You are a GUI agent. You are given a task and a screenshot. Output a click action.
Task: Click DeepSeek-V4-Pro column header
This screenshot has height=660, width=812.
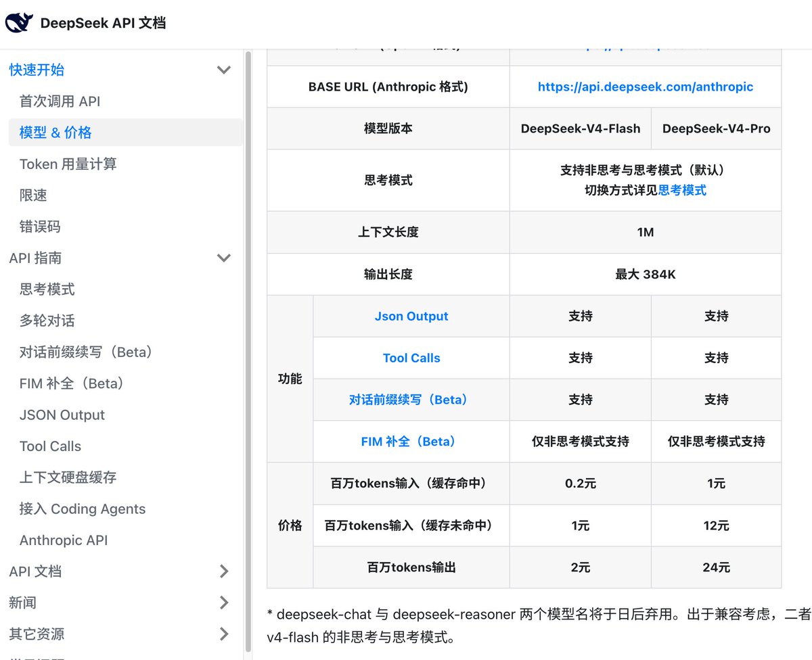click(x=716, y=128)
